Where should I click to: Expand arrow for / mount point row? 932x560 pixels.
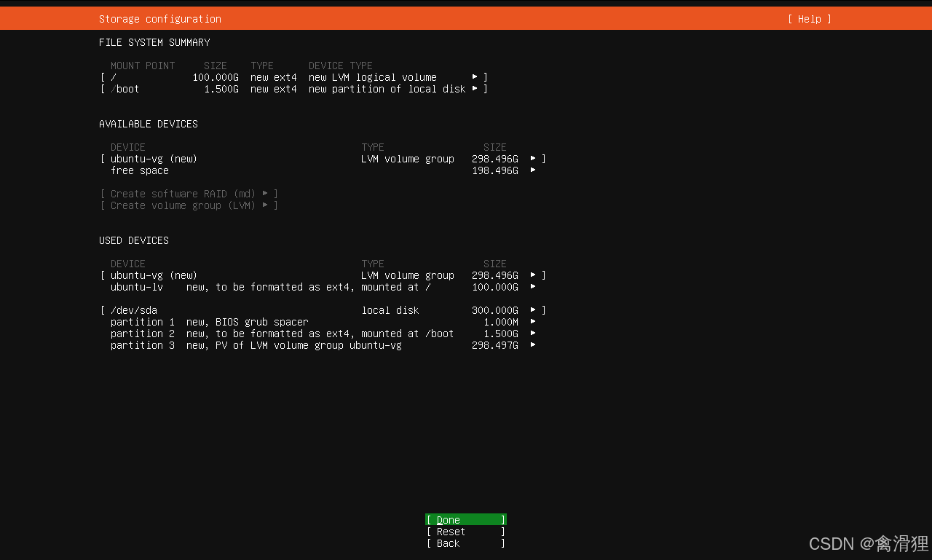475,77
